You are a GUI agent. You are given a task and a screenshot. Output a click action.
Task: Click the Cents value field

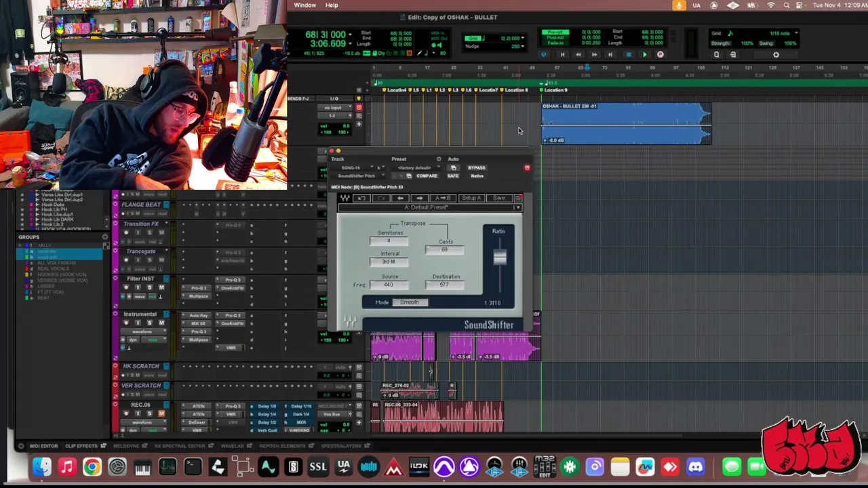click(444, 250)
